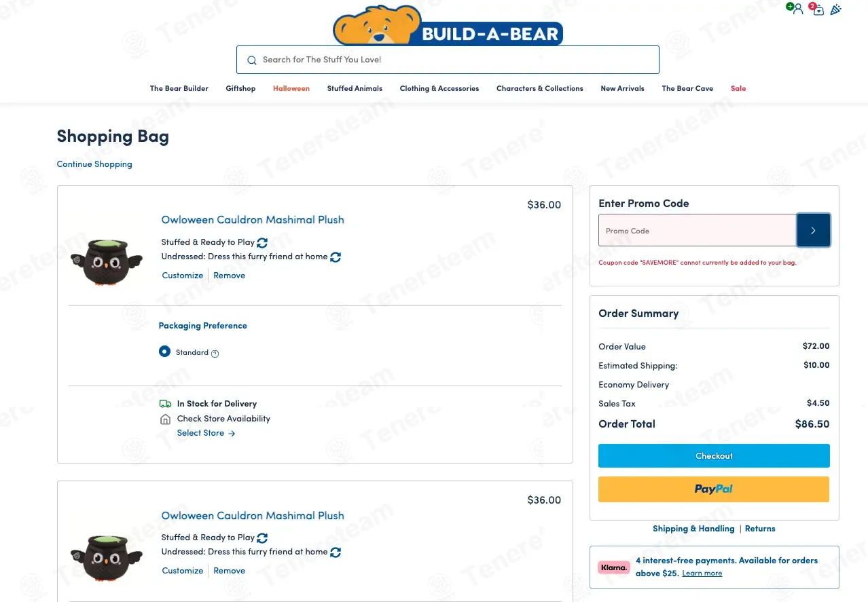Click the house icon by Check Store Availability

(165, 419)
